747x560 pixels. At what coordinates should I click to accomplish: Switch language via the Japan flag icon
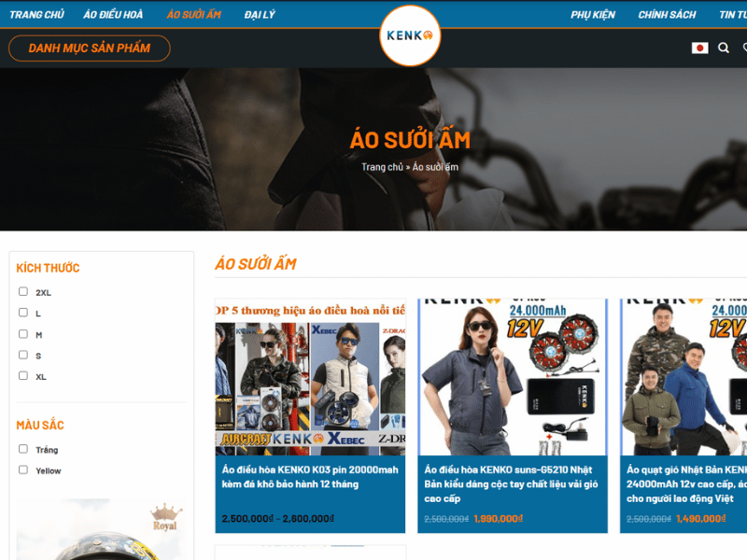[700, 48]
